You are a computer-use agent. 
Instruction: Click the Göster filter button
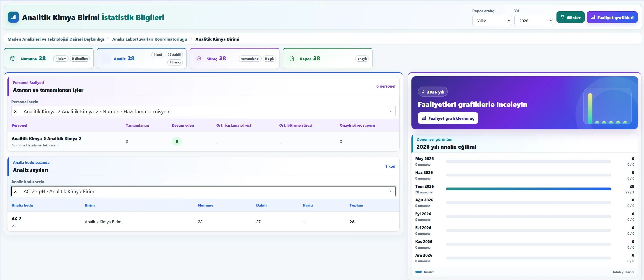pyautogui.click(x=570, y=17)
